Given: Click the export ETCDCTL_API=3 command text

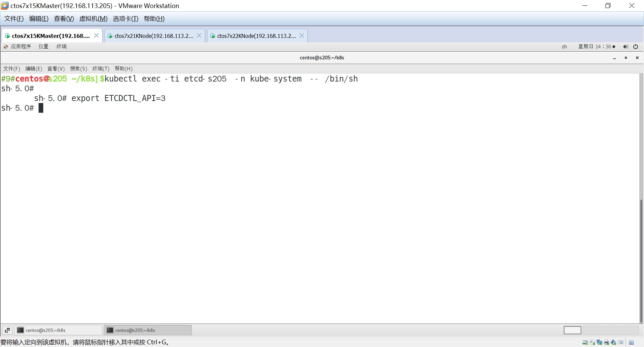Looking at the screenshot, I should (x=118, y=98).
